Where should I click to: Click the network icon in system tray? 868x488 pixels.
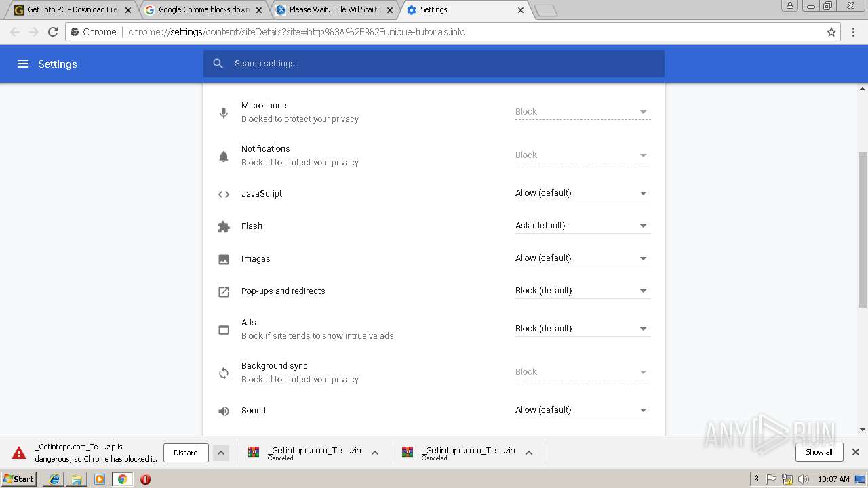point(787,479)
